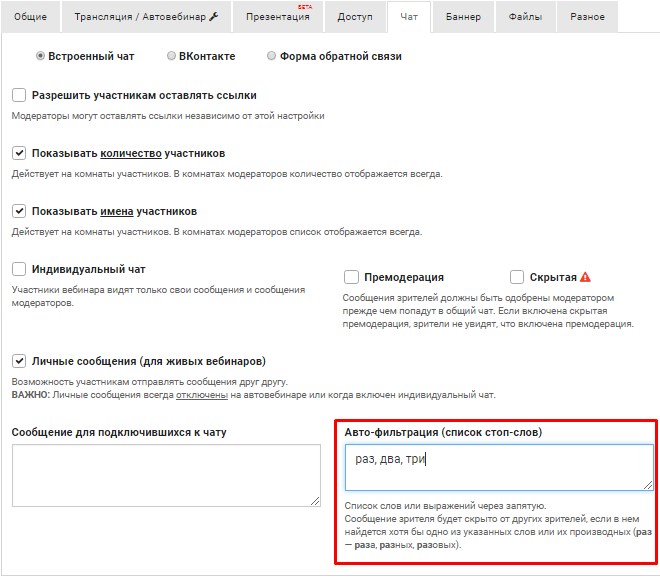
Task: Enable Разрешить участникам оставлять ссылки checkbox
Action: [19, 96]
